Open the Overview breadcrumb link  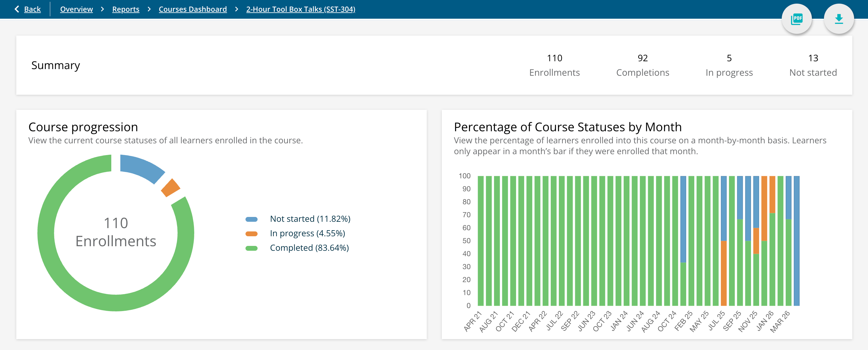[x=76, y=9]
